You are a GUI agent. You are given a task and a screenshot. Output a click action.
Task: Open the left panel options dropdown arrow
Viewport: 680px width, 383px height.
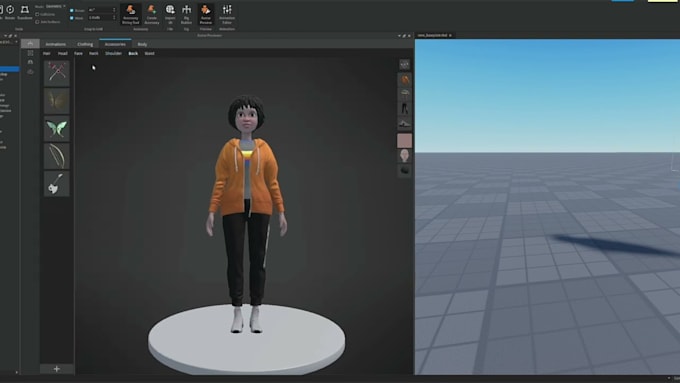(6, 36)
